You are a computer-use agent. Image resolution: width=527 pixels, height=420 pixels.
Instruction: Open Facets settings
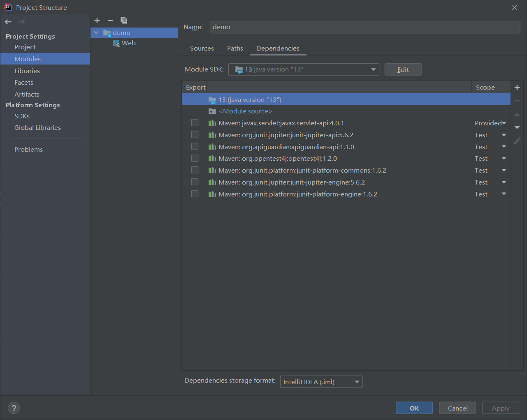[24, 83]
